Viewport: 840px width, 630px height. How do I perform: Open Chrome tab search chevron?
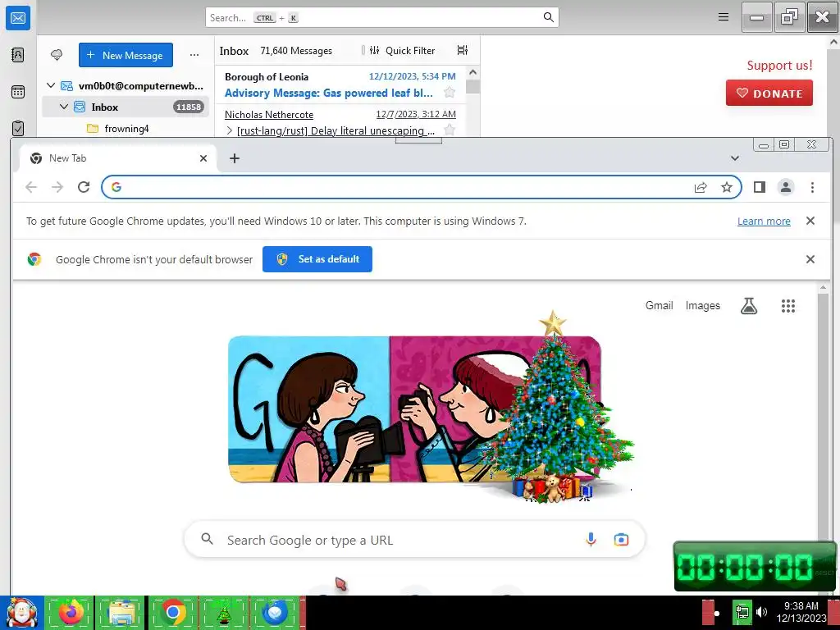pyautogui.click(x=734, y=158)
